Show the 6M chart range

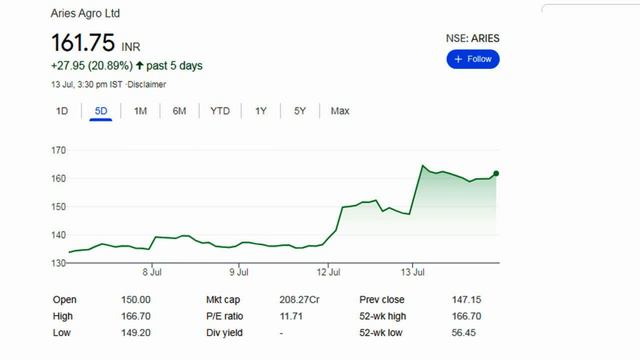point(179,111)
